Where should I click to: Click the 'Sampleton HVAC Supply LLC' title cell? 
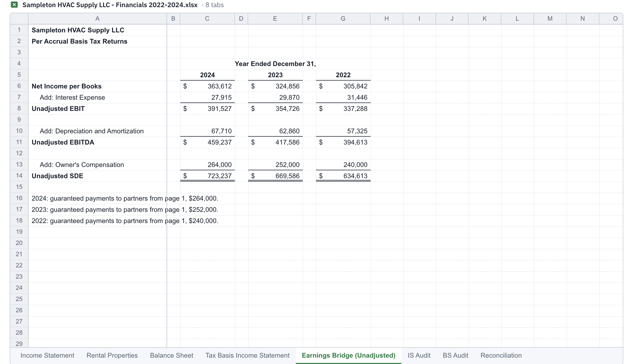click(97, 30)
